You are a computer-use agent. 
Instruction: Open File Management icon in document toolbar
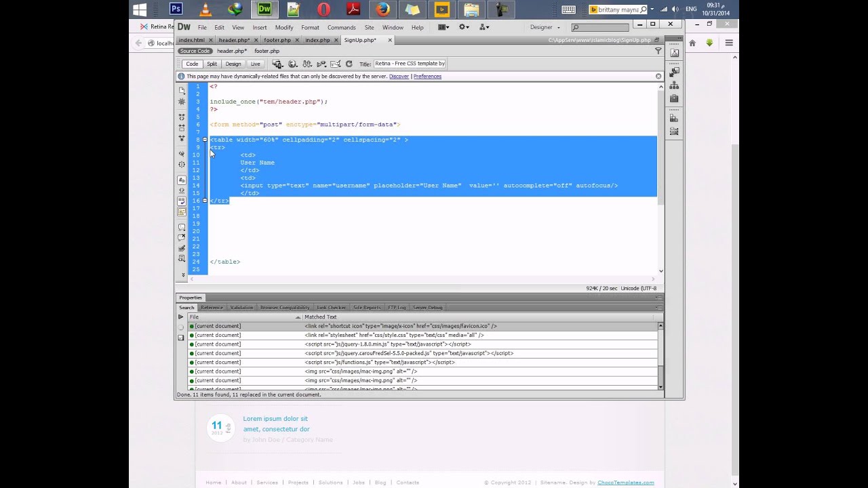[307, 64]
